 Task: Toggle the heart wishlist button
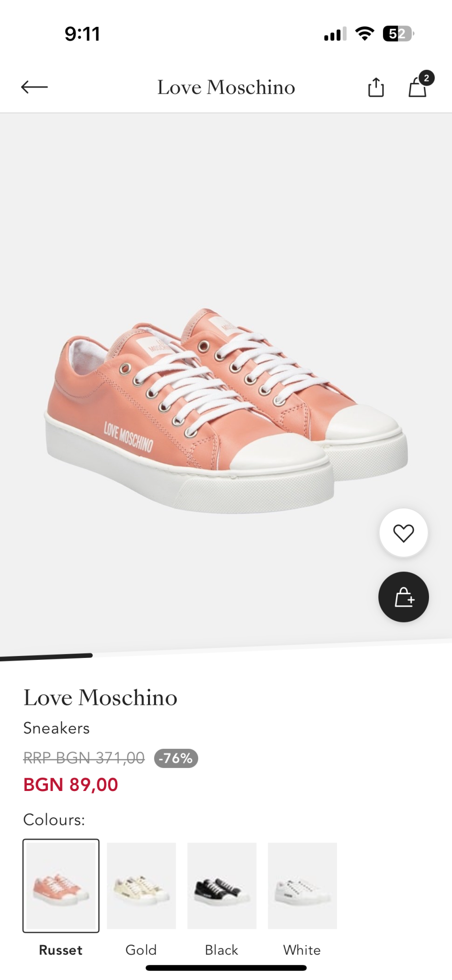(x=403, y=533)
